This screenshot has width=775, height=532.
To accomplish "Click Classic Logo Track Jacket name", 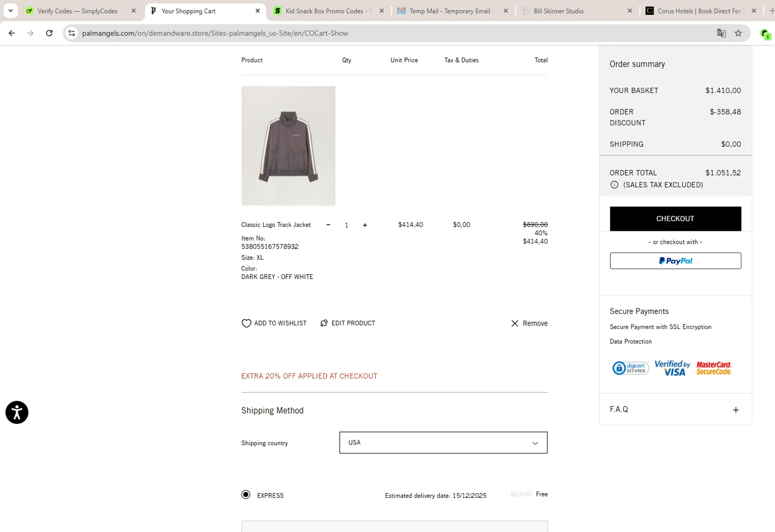I will [276, 225].
